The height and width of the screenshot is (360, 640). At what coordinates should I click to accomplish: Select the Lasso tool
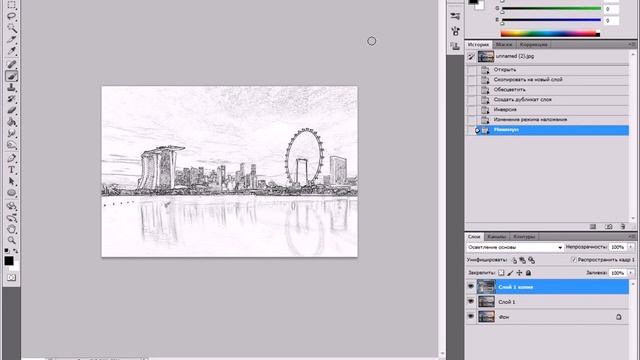coord(11,17)
